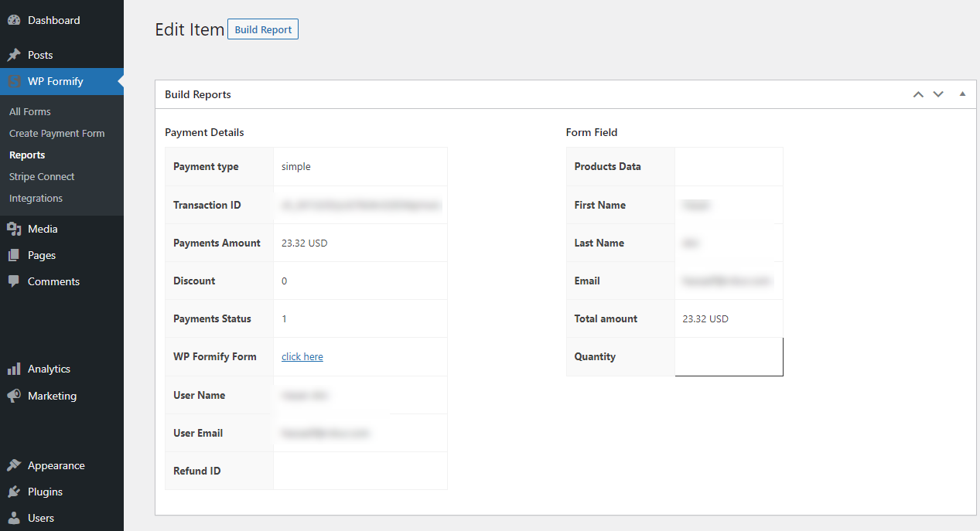This screenshot has width=980, height=531.
Task: Click the Last Name label
Action: point(599,243)
